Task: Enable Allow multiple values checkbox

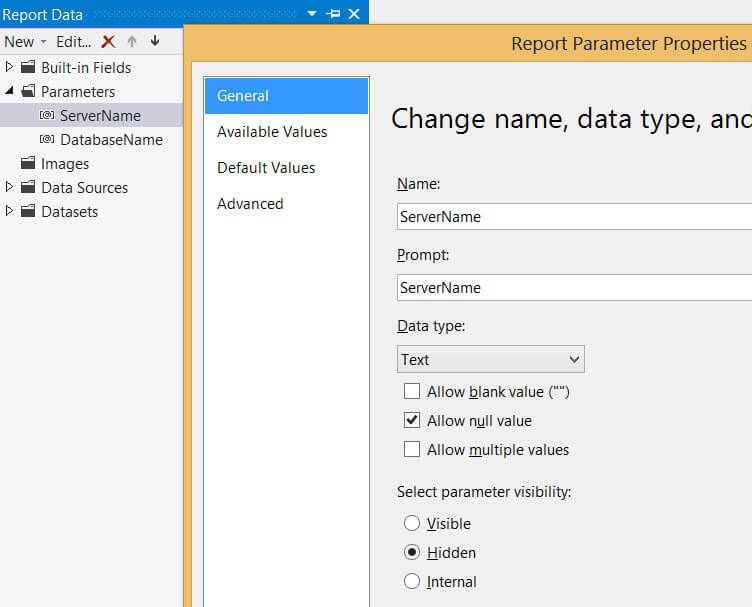Action: click(x=412, y=450)
